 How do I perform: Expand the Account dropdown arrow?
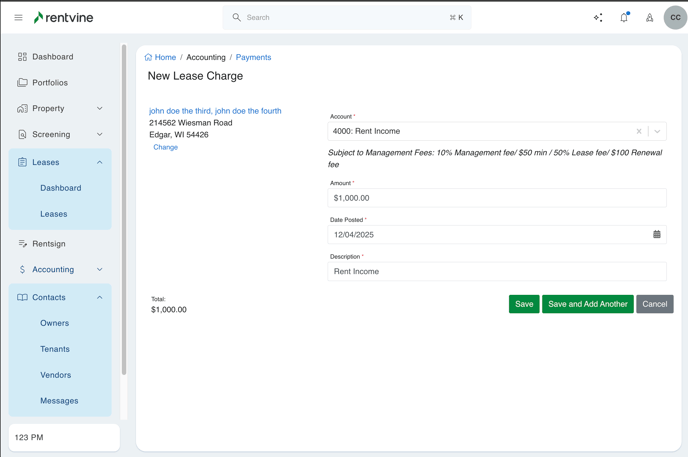657,131
